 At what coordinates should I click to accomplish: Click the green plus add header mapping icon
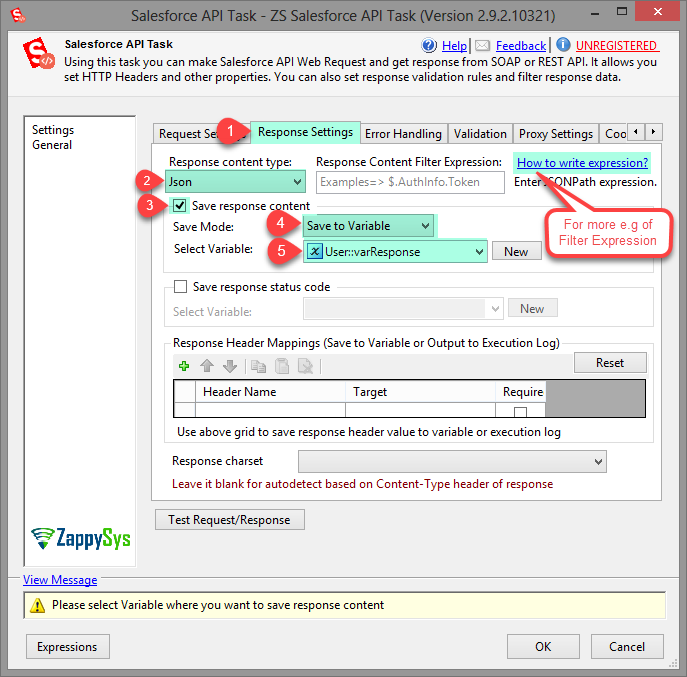pyautogui.click(x=184, y=366)
